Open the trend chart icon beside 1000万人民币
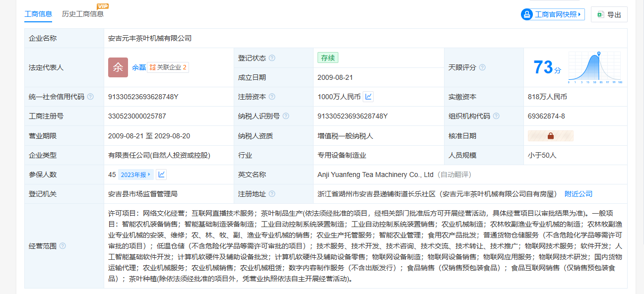The width and height of the screenshot is (644, 294). (x=368, y=97)
